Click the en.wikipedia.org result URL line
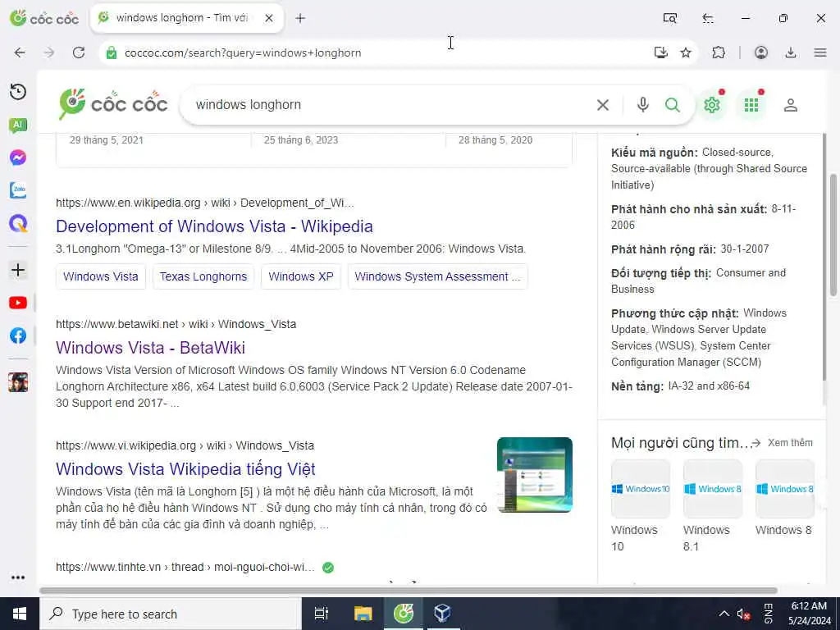The image size is (840, 630). pos(204,203)
